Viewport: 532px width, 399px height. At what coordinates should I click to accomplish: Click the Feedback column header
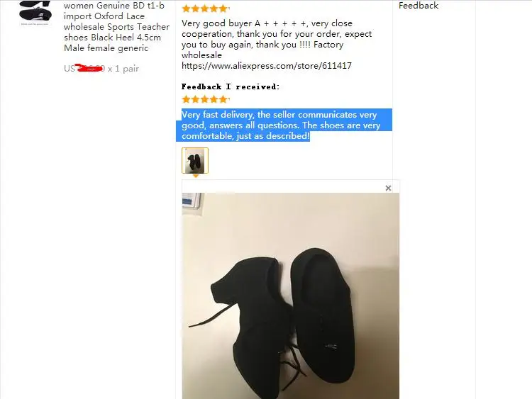[419, 6]
